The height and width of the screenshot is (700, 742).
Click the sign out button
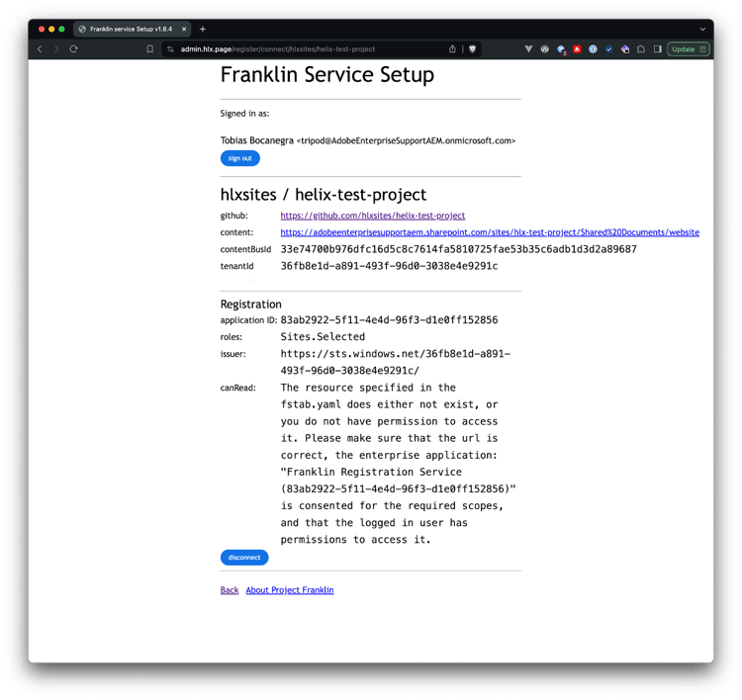(x=240, y=158)
